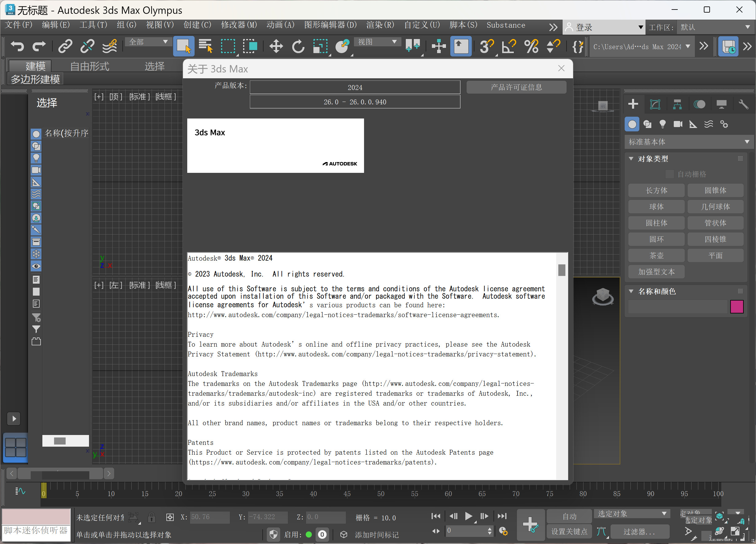Play the animation
Image resolution: width=756 pixels, height=544 pixels.
pyautogui.click(x=468, y=516)
